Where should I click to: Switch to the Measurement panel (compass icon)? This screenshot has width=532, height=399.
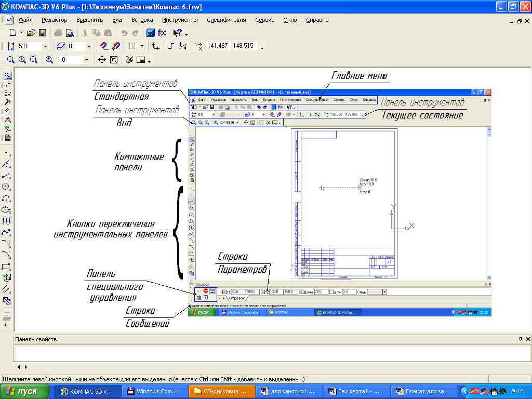7,120
